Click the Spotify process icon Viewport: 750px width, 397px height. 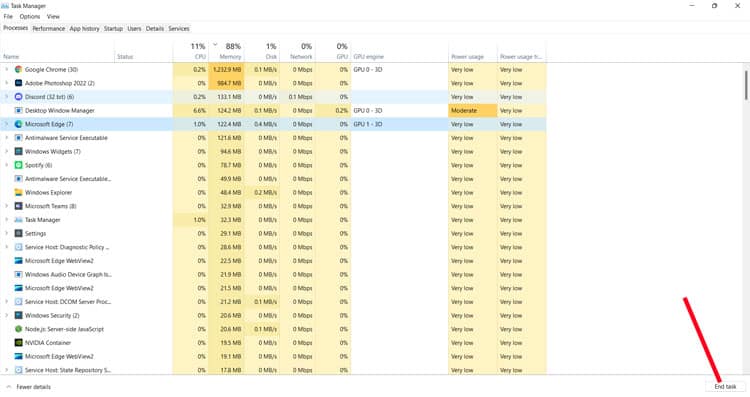click(18, 165)
